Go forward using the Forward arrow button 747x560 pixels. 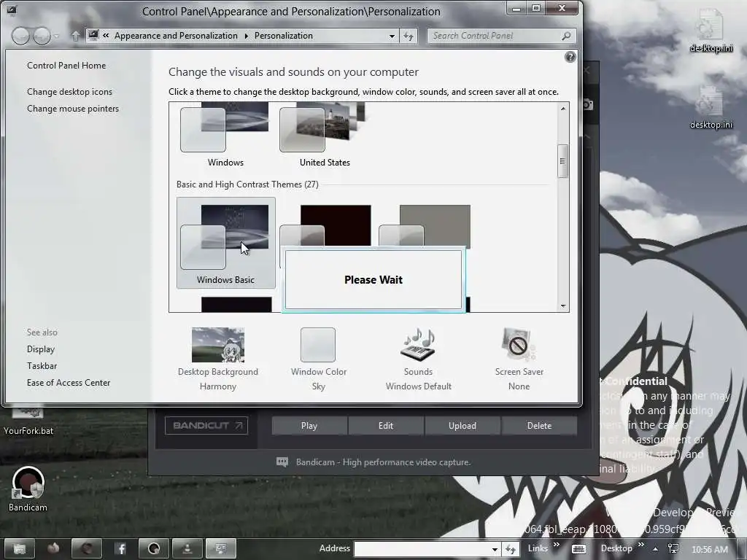click(42, 36)
